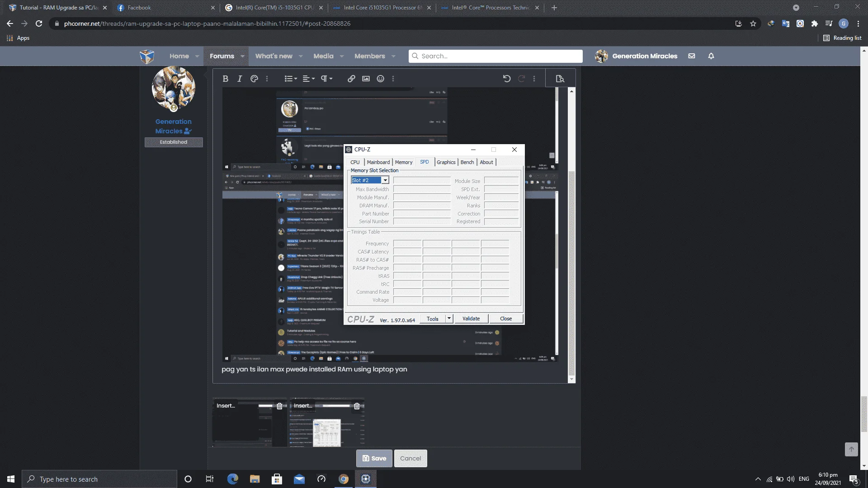Cancel editing the post
Image resolution: width=868 pixels, height=488 pixels.
(410, 458)
